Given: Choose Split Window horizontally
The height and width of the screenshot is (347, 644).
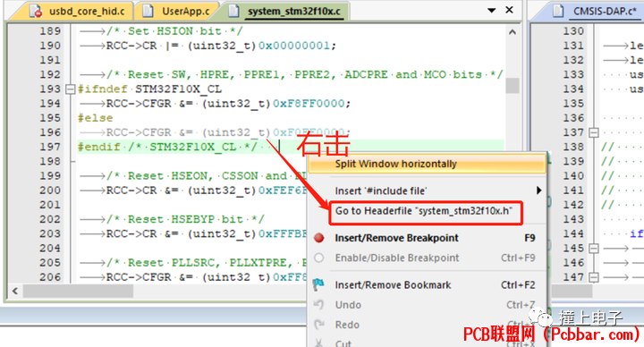Looking at the screenshot, I should [x=428, y=164].
